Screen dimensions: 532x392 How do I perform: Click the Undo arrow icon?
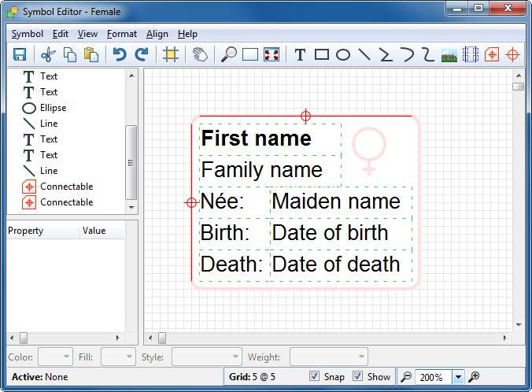(119, 54)
